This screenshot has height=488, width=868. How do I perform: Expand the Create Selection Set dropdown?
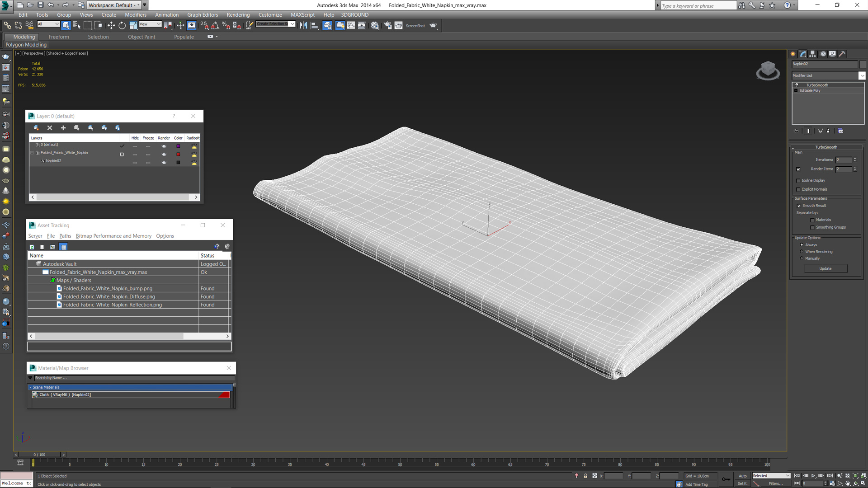point(292,24)
